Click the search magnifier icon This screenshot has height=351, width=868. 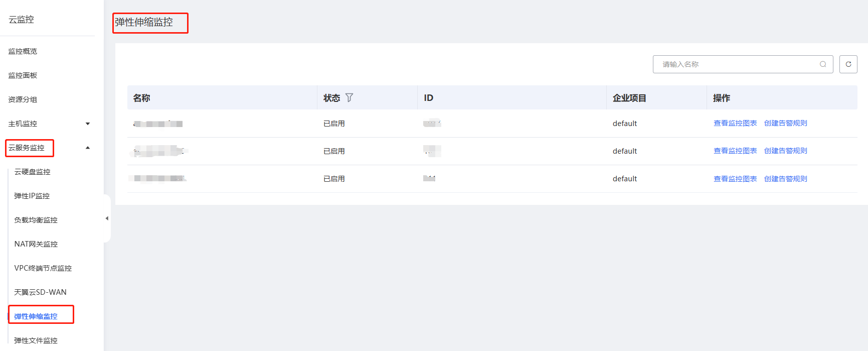(x=823, y=64)
